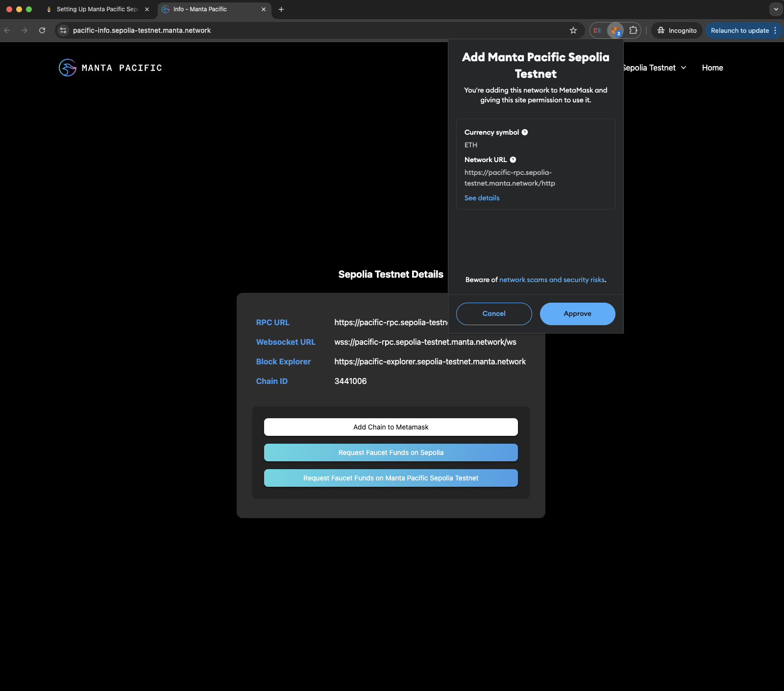This screenshot has width=784, height=691.
Task: Close the 'Setting Up Manta Pacific' tab
Action: (x=147, y=9)
